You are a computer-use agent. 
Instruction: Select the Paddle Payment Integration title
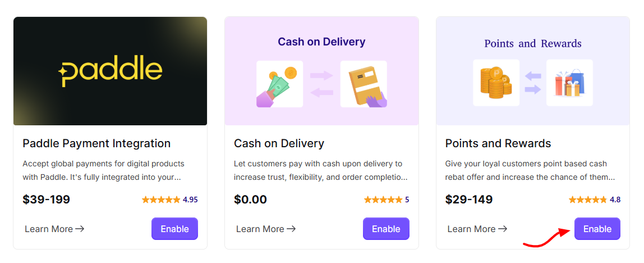pyautogui.click(x=96, y=143)
